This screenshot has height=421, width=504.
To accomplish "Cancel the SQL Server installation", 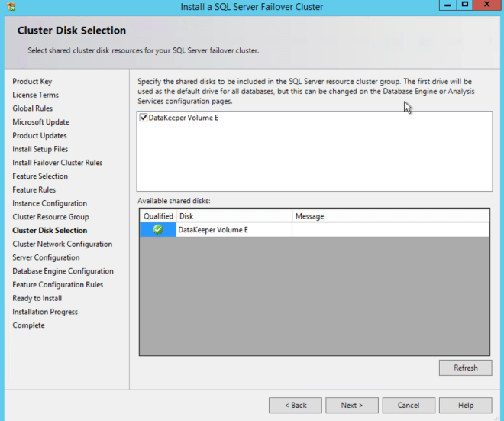I will click(409, 405).
